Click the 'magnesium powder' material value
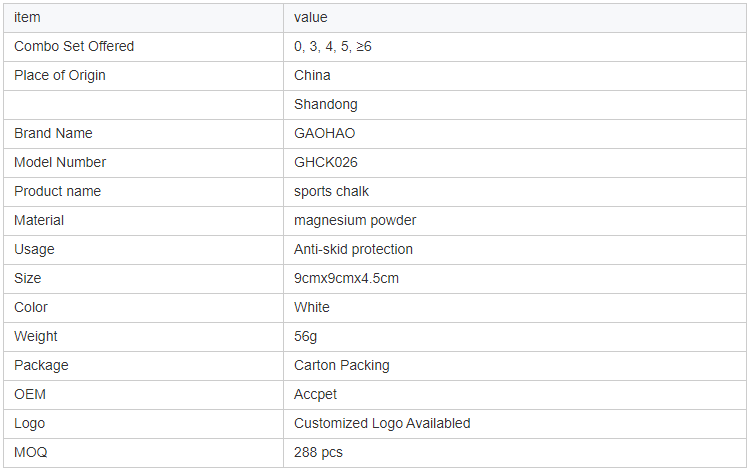Viewport: 751px width, 473px height. [355, 220]
